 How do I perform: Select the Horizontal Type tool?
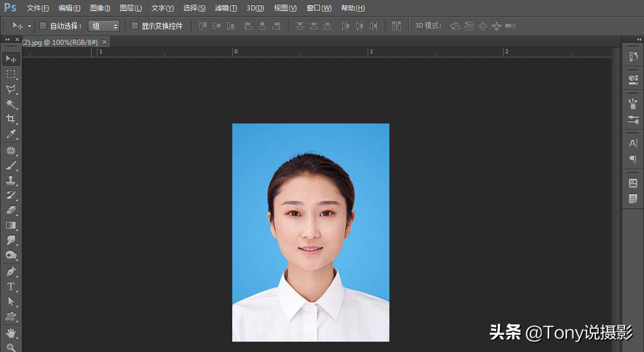pyautogui.click(x=11, y=286)
